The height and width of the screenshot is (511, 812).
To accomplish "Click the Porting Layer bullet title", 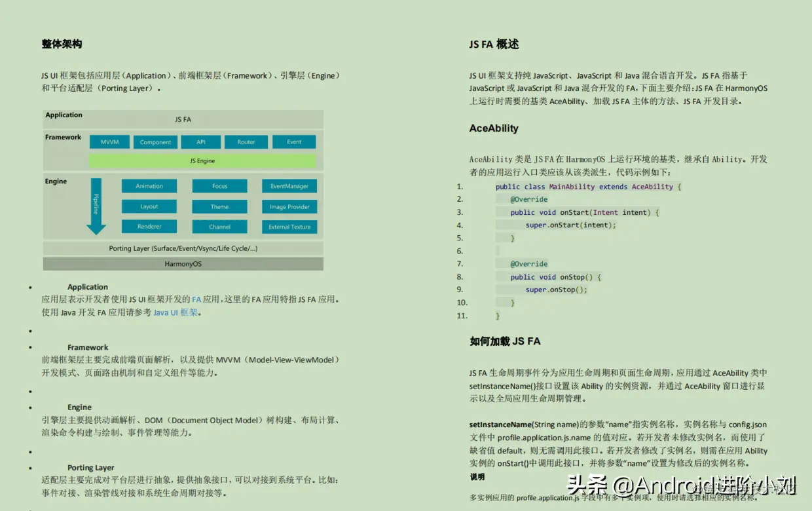I will tap(91, 468).
